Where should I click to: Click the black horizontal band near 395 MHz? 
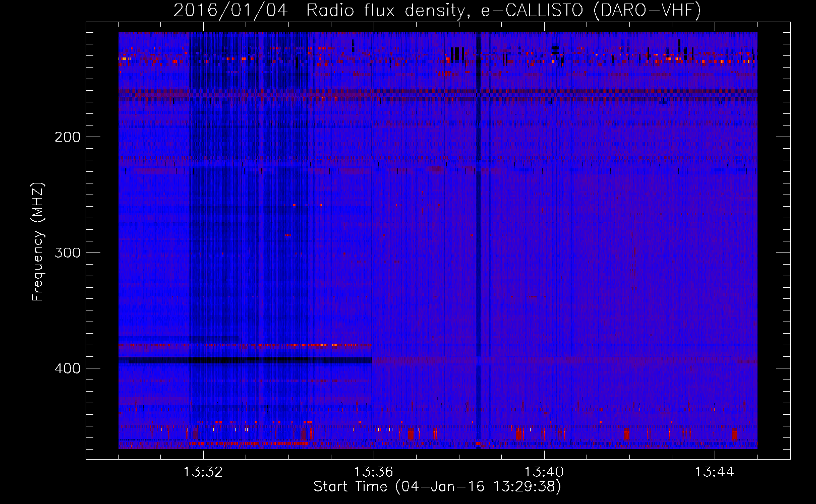tap(246, 360)
